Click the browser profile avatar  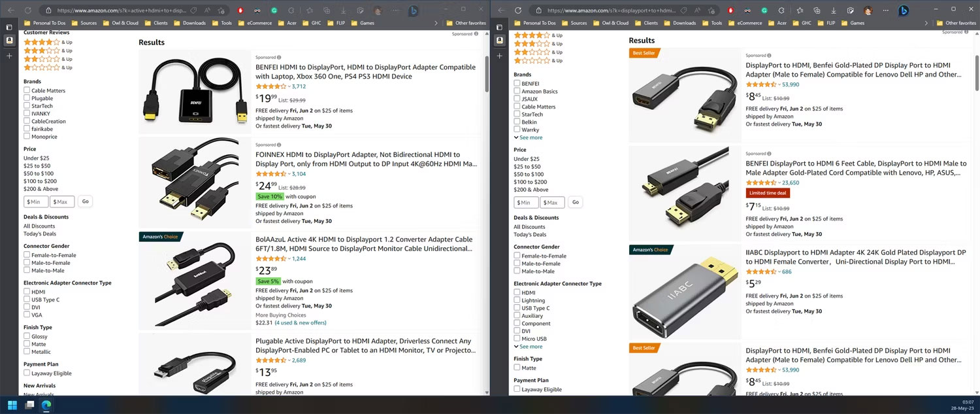click(x=867, y=10)
